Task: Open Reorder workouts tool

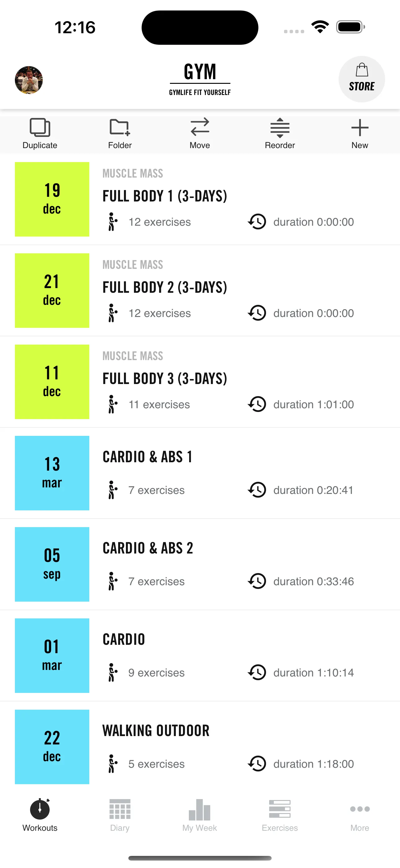Action: coord(279,128)
